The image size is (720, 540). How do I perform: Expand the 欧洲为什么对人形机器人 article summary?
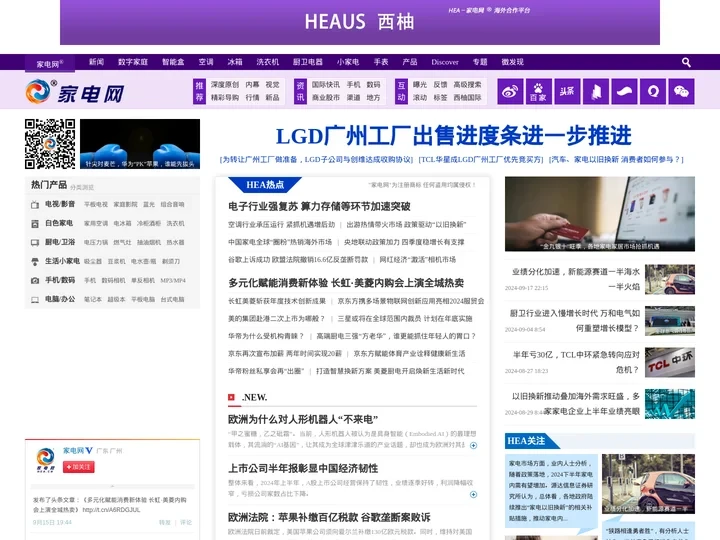click(x=473, y=445)
